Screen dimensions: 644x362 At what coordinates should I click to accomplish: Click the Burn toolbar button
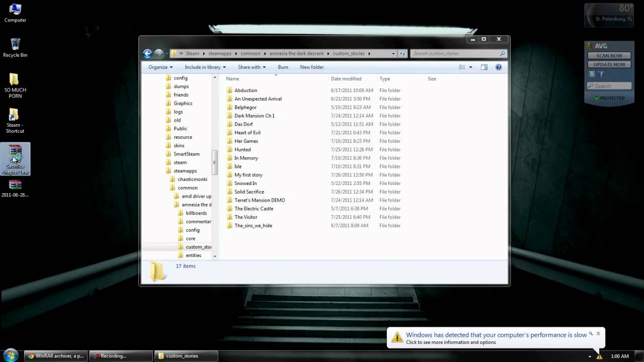283,67
